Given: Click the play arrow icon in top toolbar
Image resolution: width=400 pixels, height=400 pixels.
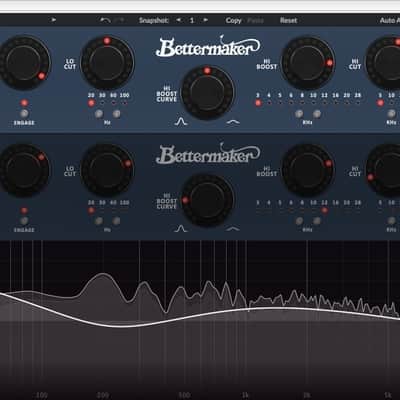Looking at the screenshot, I should [x=53, y=20].
